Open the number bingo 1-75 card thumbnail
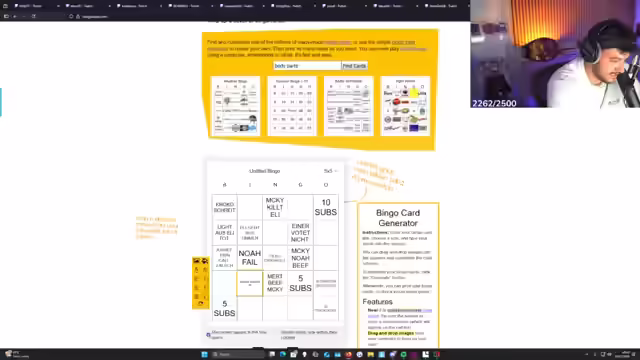The image size is (640, 360). 292,106
